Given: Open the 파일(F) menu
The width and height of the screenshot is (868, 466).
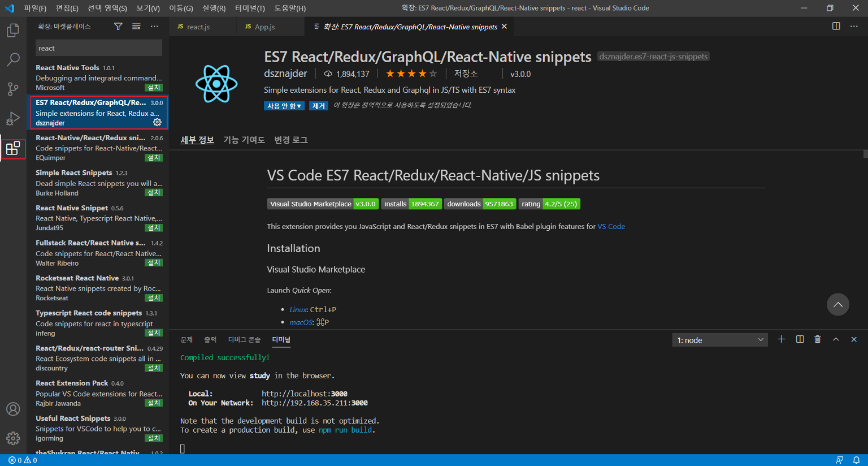Looking at the screenshot, I should coord(35,8).
